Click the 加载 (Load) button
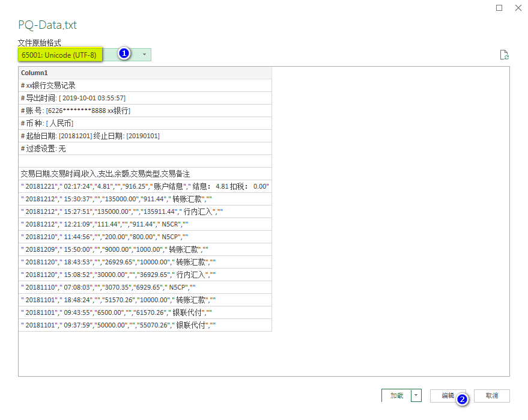This screenshot has height=420, width=528. click(x=396, y=395)
